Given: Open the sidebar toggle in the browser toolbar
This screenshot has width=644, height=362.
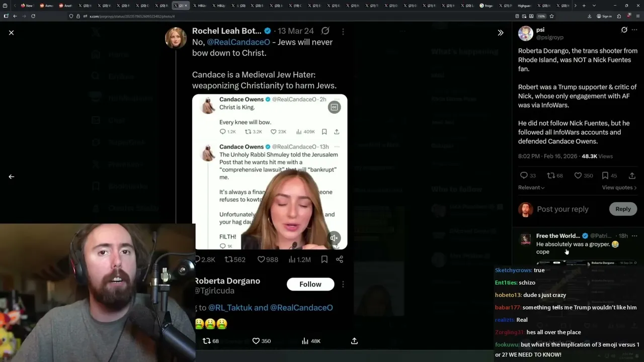Looking at the screenshot, I should (x=6, y=16).
